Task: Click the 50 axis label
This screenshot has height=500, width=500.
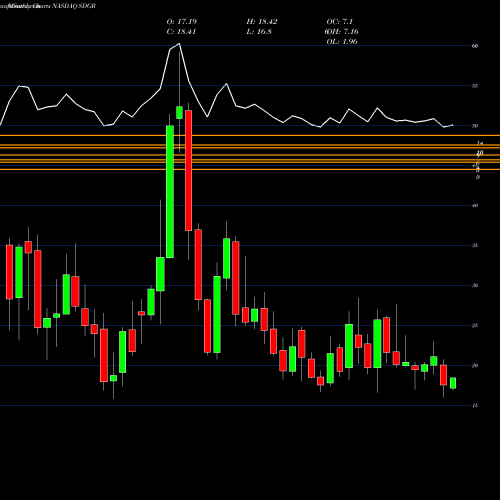Action: [475, 126]
